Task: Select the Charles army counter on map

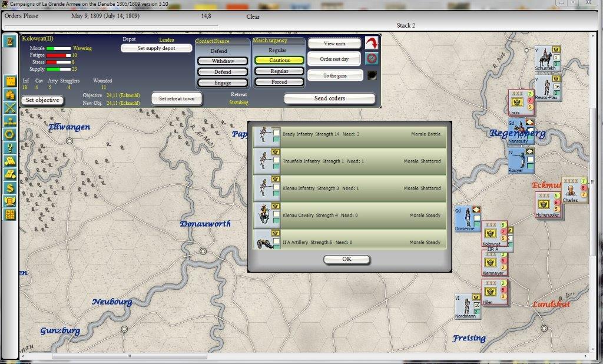Action: click(x=575, y=190)
